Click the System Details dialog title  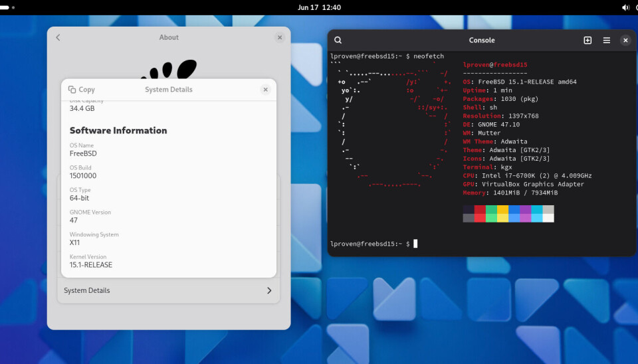coord(168,90)
